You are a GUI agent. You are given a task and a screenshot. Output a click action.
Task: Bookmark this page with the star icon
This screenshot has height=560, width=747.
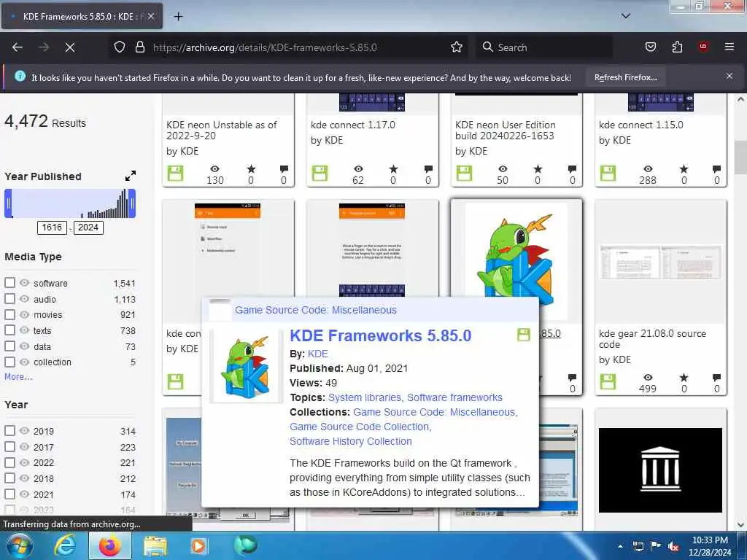coord(457,47)
